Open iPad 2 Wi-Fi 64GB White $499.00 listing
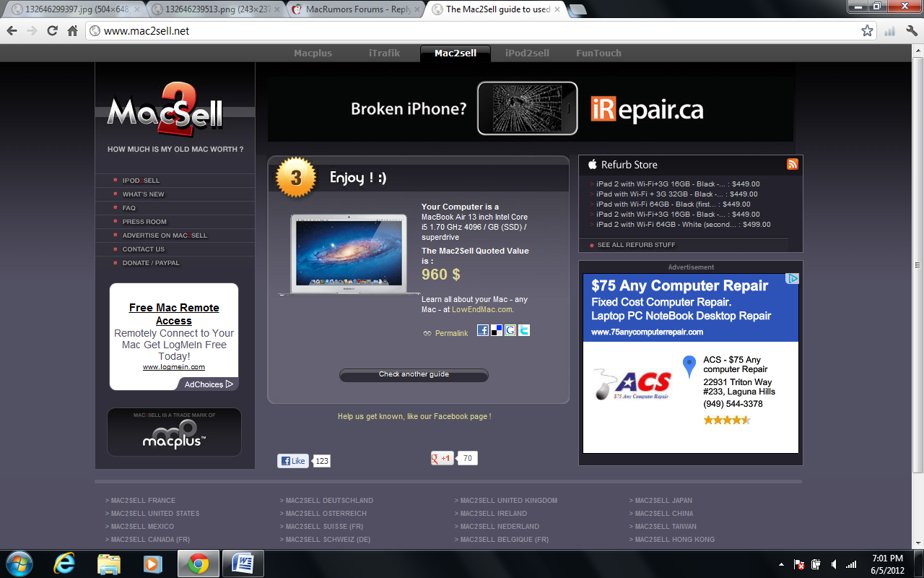 pos(684,224)
